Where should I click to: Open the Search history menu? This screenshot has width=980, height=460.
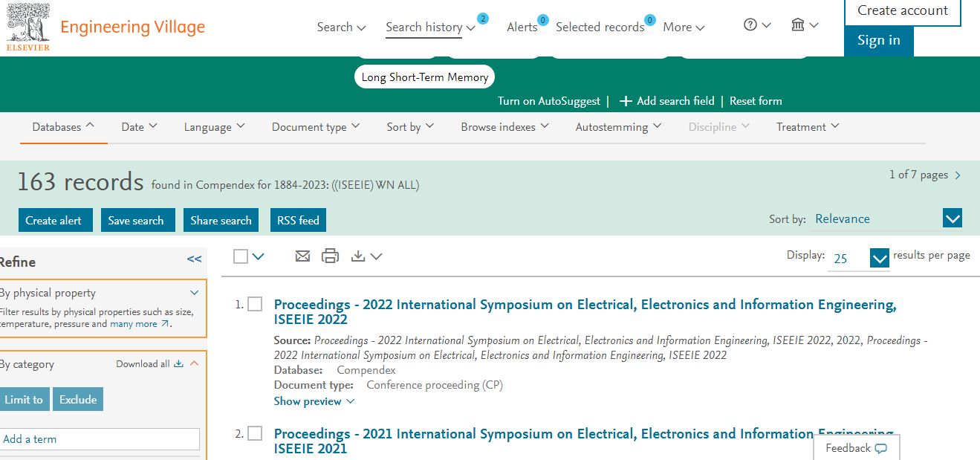pyautogui.click(x=430, y=27)
